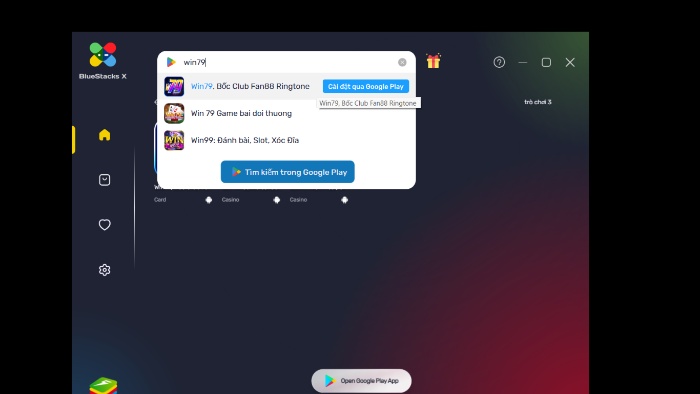Click the BlueStacks X logo
This screenshot has height=394, width=700.
(103, 61)
